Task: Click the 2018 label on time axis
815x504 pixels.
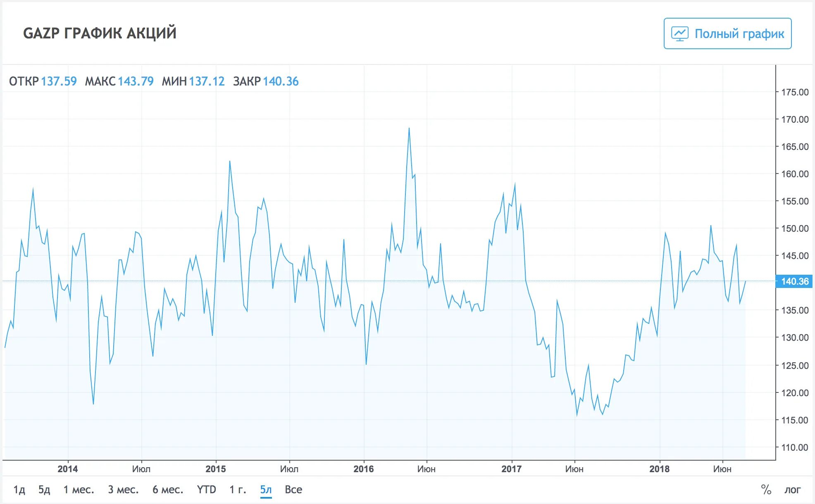Action: tap(660, 469)
